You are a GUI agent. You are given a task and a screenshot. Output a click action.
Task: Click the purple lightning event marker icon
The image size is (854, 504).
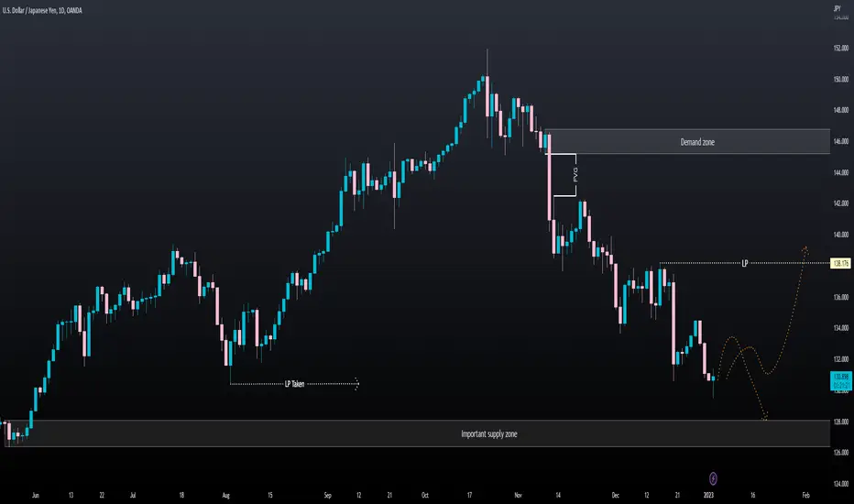(x=713, y=478)
